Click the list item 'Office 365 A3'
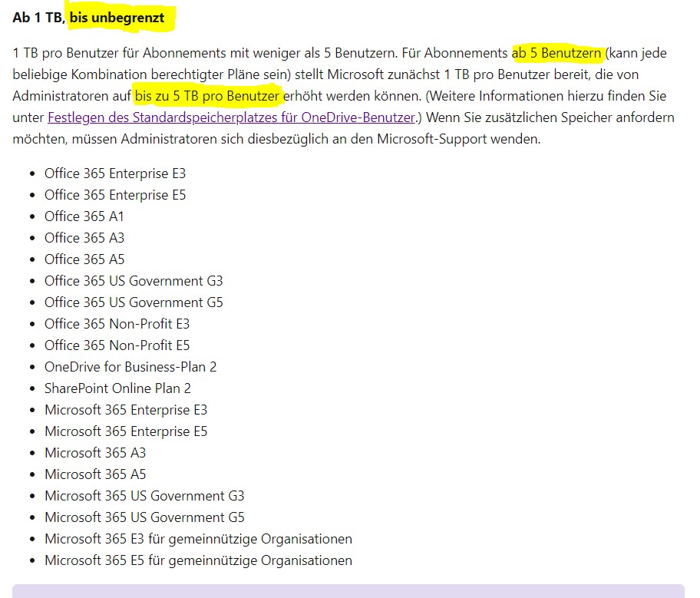 (84, 238)
